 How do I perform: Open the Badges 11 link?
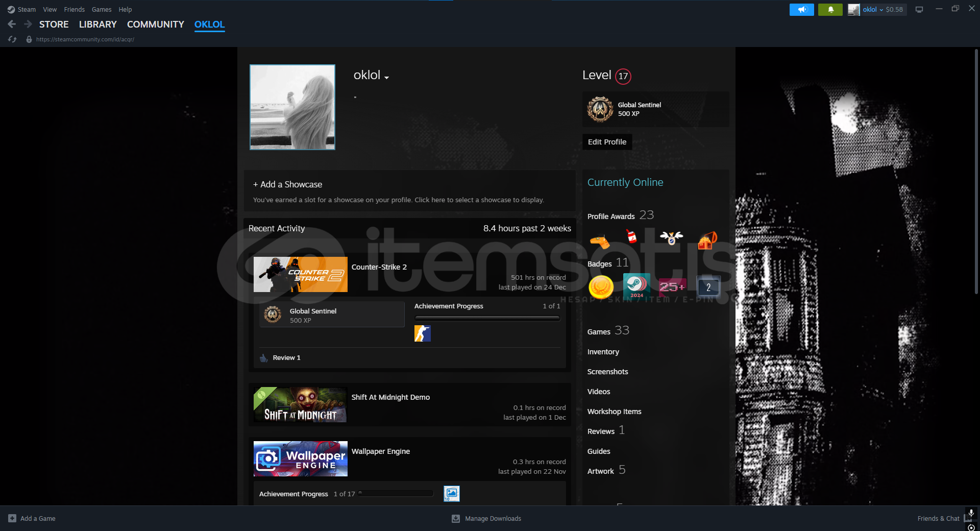point(608,263)
